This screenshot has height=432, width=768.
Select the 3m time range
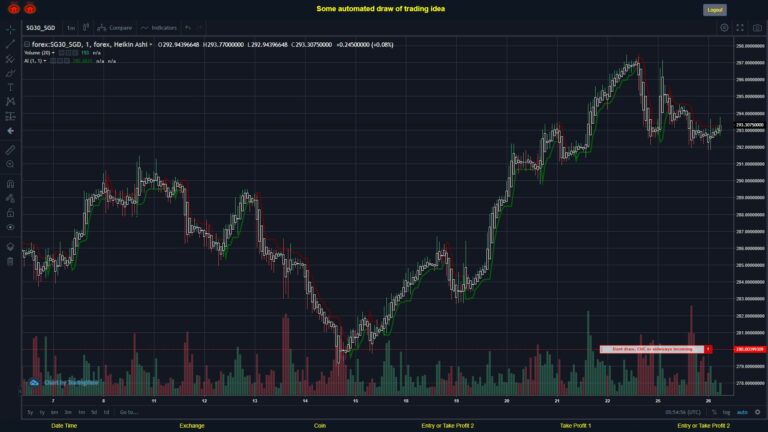[x=68, y=412]
